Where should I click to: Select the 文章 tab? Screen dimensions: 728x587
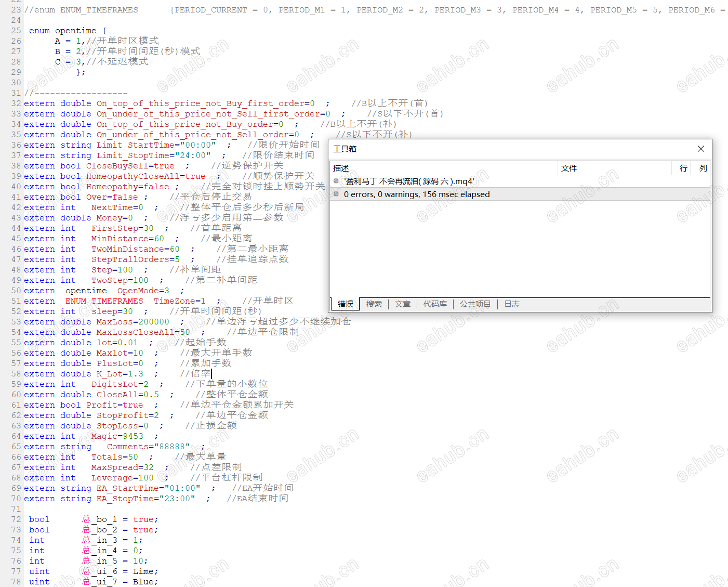tap(403, 304)
